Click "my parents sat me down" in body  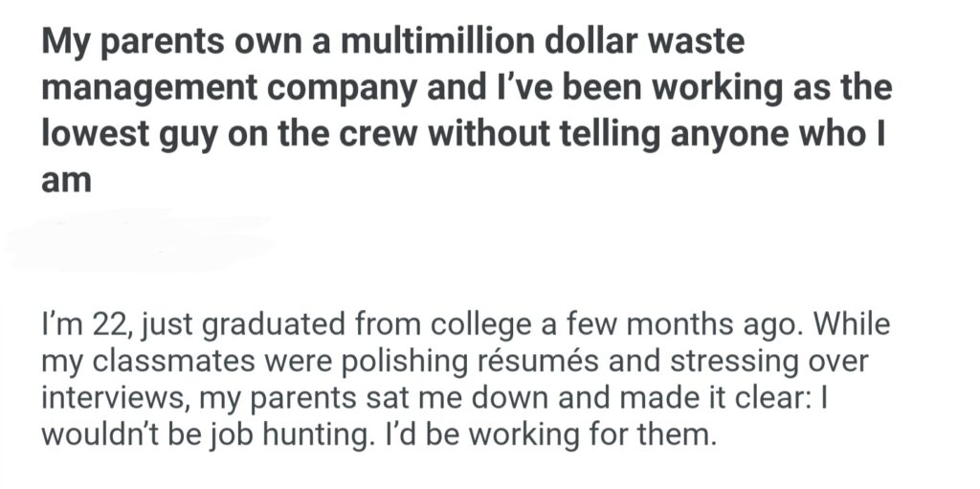click(365, 400)
